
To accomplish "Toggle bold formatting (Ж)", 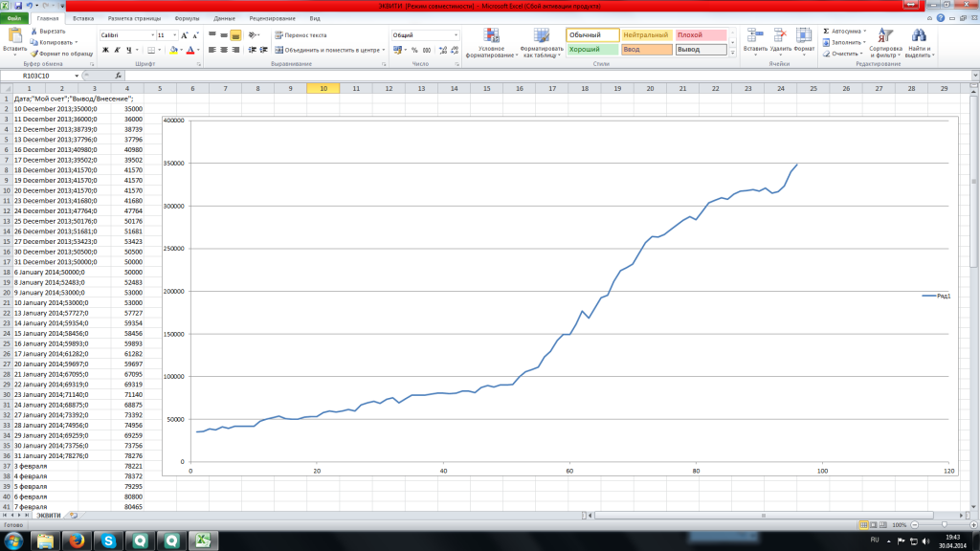I will (x=105, y=50).
